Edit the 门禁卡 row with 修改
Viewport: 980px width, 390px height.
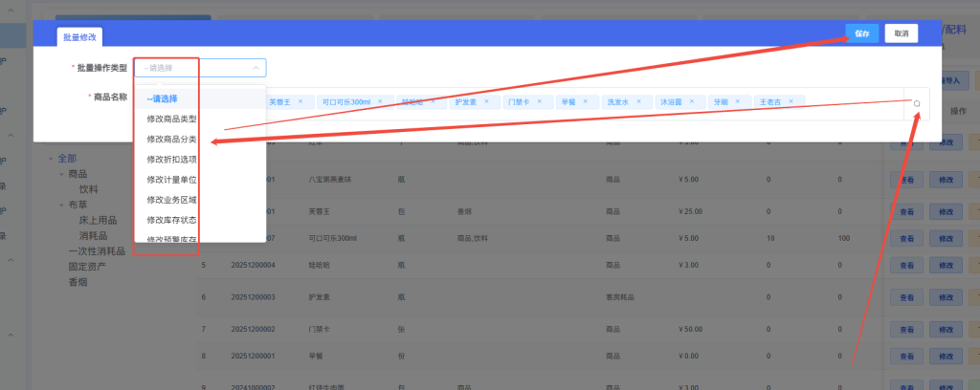(x=946, y=329)
